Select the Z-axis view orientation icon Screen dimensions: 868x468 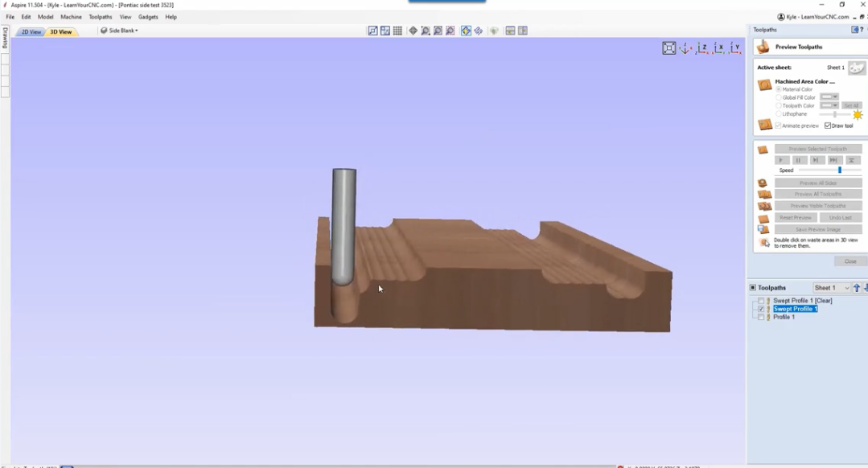701,49
